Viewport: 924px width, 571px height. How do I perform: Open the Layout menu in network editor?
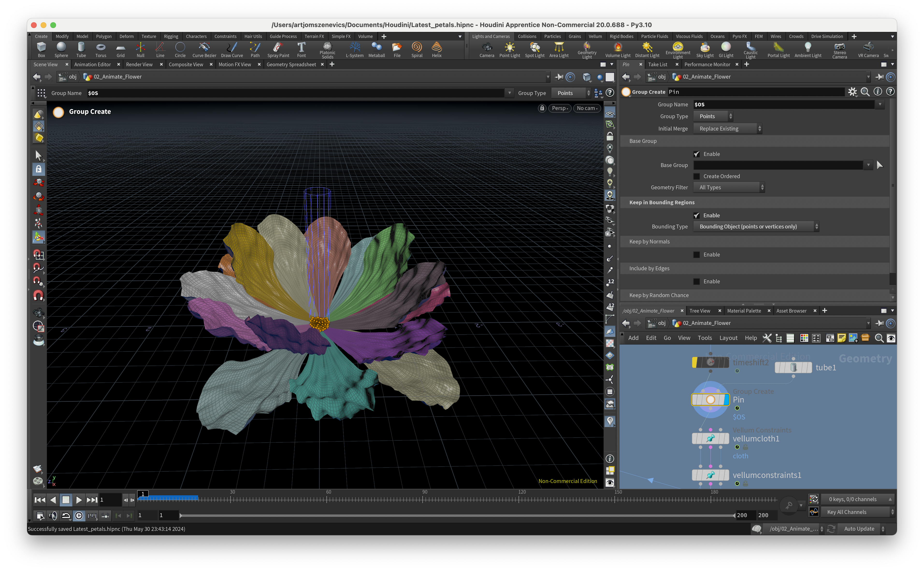[728, 338]
